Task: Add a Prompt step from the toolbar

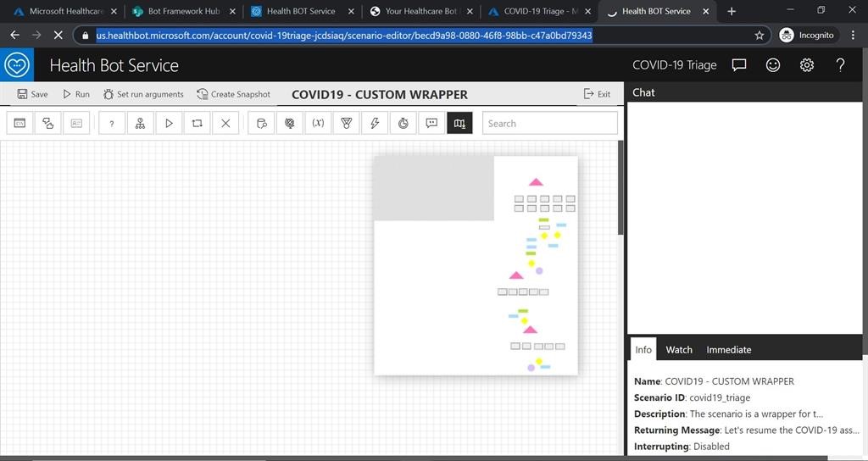Action: [20, 124]
